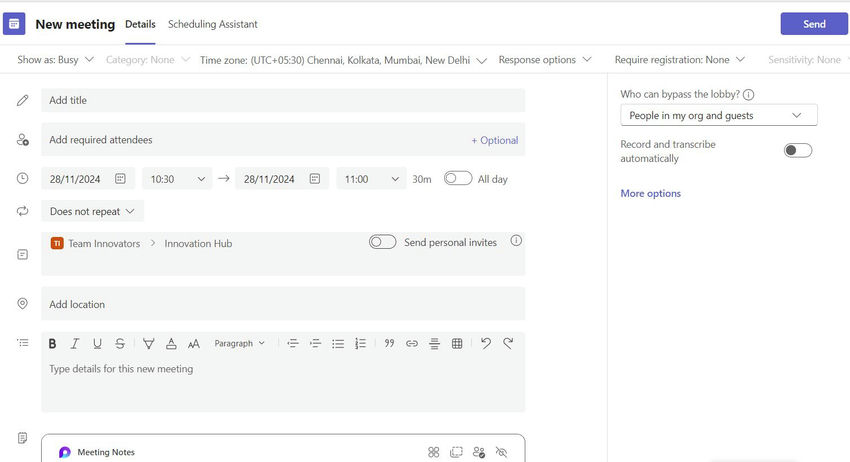This screenshot has width=850, height=462.
Task: Open the Paragraph style dropdown
Action: click(x=240, y=343)
